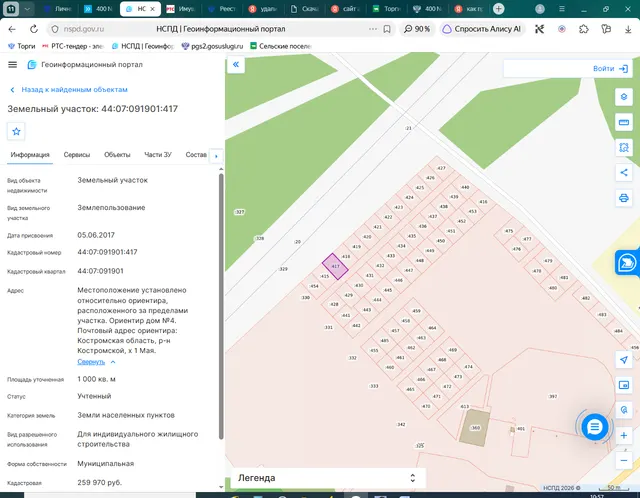This screenshot has width=640, height=498.
Task: Locate me with the navigation arrow icon
Action: click(624, 360)
